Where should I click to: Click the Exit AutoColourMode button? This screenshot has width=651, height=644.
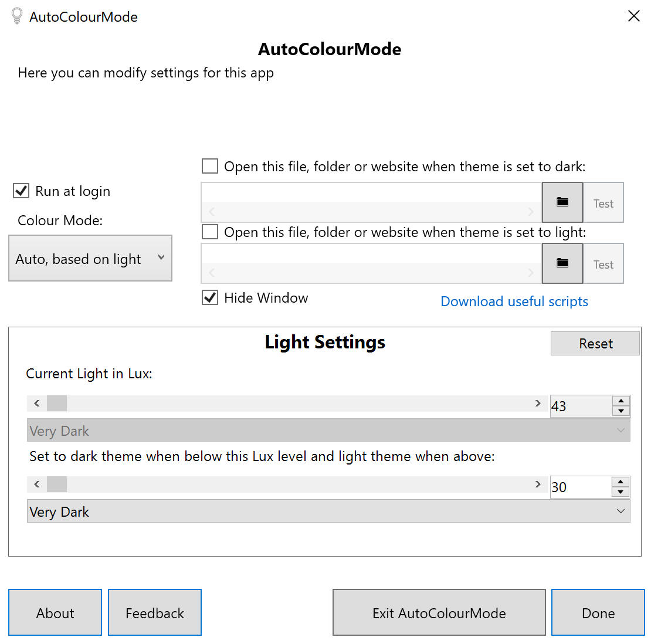tap(439, 613)
